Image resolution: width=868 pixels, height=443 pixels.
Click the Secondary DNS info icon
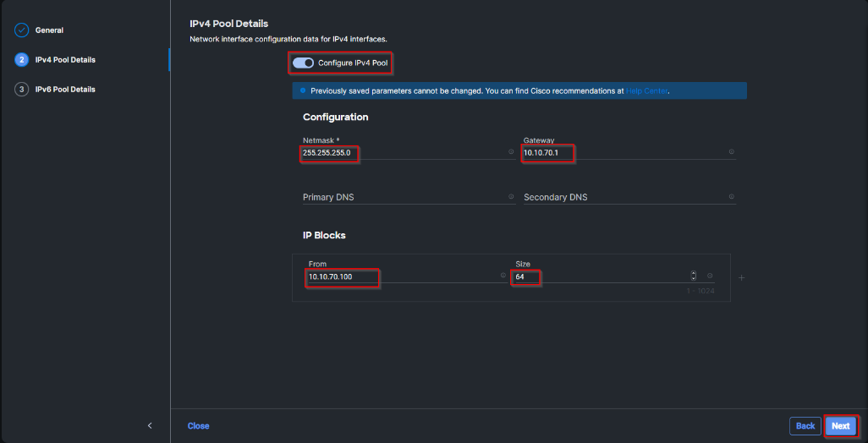point(731,197)
